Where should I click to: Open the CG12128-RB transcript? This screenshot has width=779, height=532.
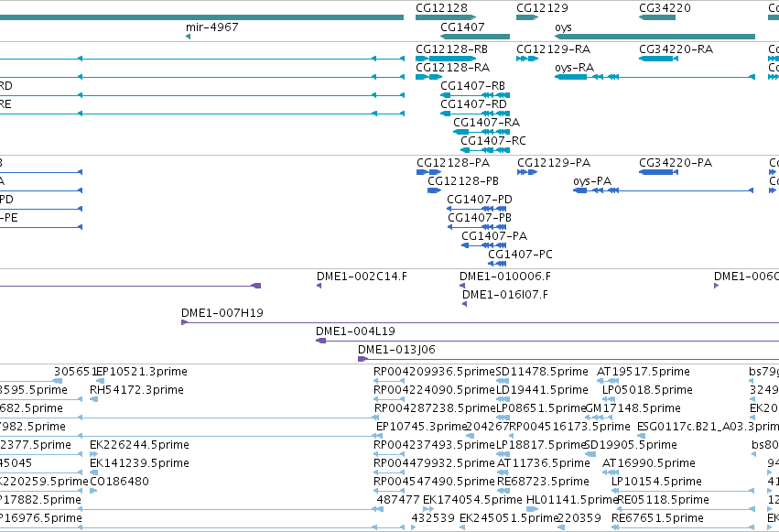tap(451, 49)
